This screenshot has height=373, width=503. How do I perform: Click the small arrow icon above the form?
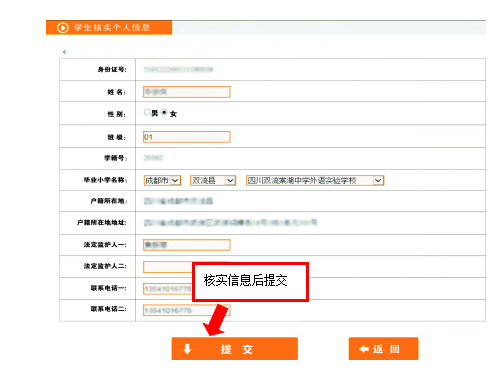tap(65, 52)
